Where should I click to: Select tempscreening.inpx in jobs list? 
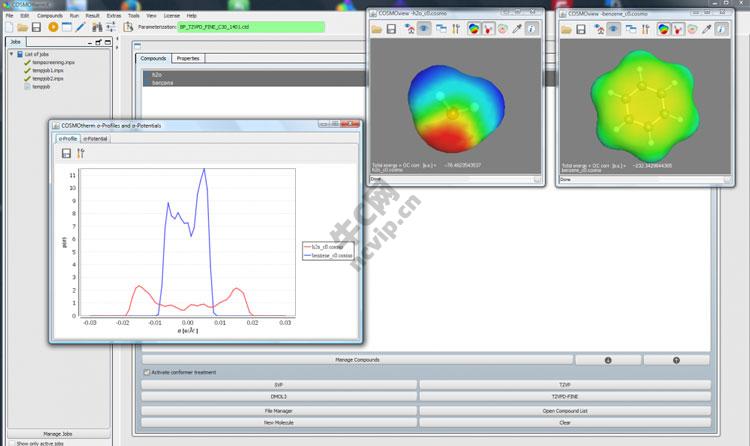[x=54, y=62]
